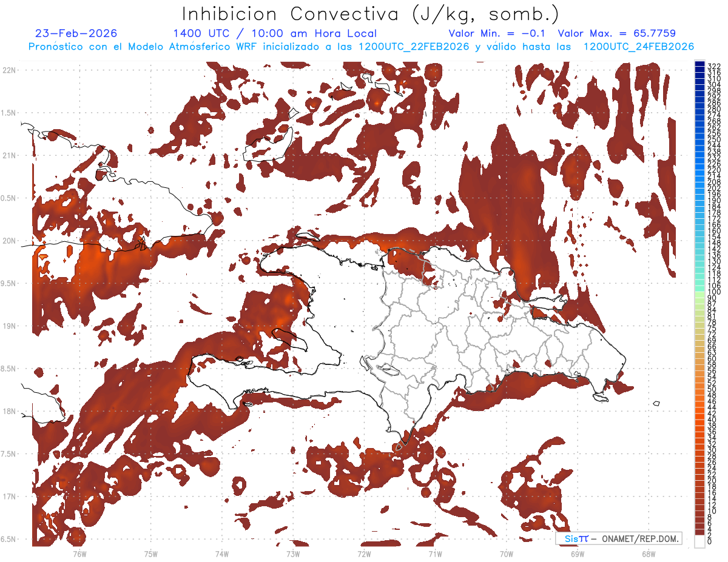This screenshot has width=728, height=562.
Task: Click latitude label '18N'
Action: (10, 412)
